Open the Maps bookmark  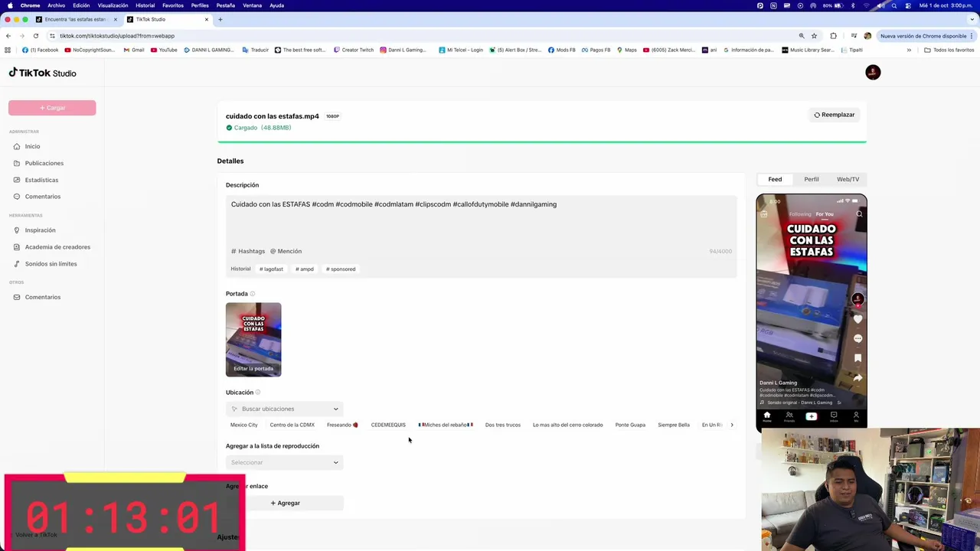(626, 50)
